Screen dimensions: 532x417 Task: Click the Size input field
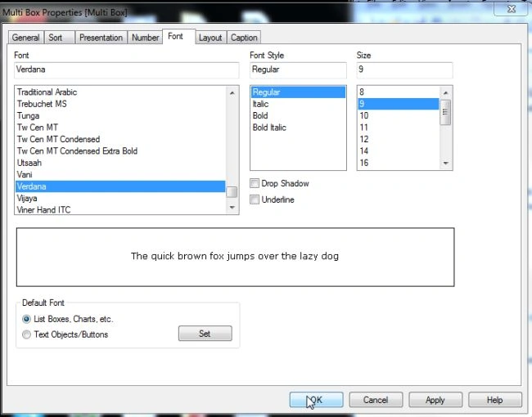pyautogui.click(x=404, y=69)
